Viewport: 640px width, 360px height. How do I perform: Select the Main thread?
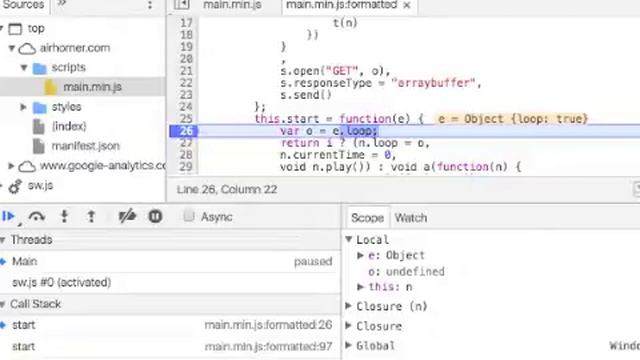point(170,261)
